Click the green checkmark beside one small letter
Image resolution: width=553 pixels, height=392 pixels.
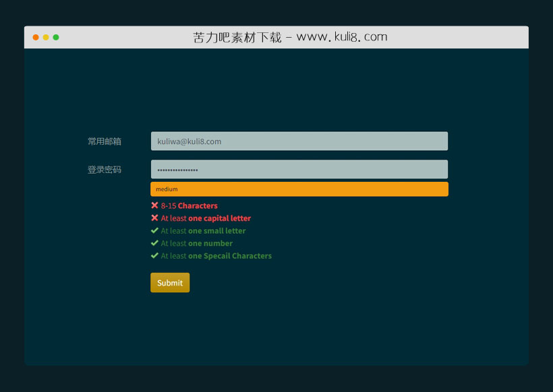(x=154, y=230)
